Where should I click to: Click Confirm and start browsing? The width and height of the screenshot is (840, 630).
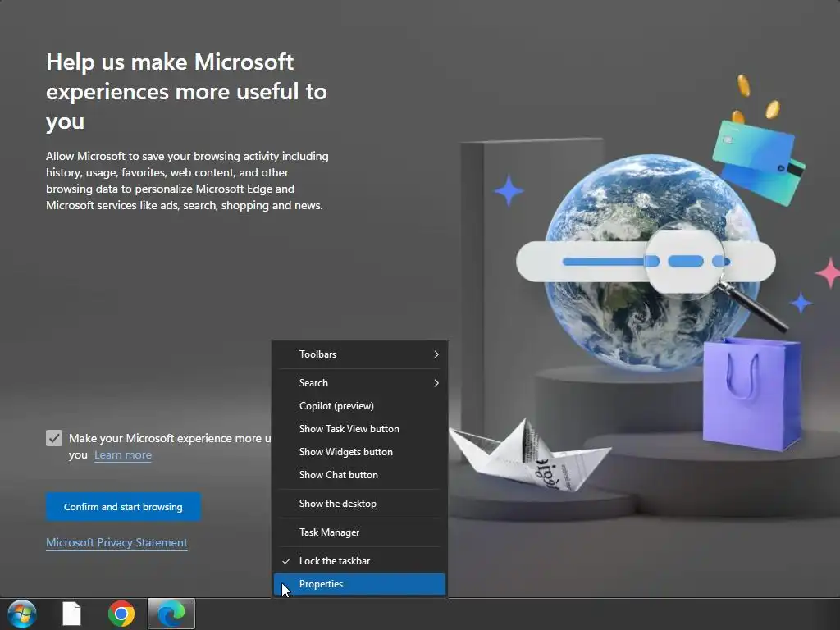[x=123, y=507]
